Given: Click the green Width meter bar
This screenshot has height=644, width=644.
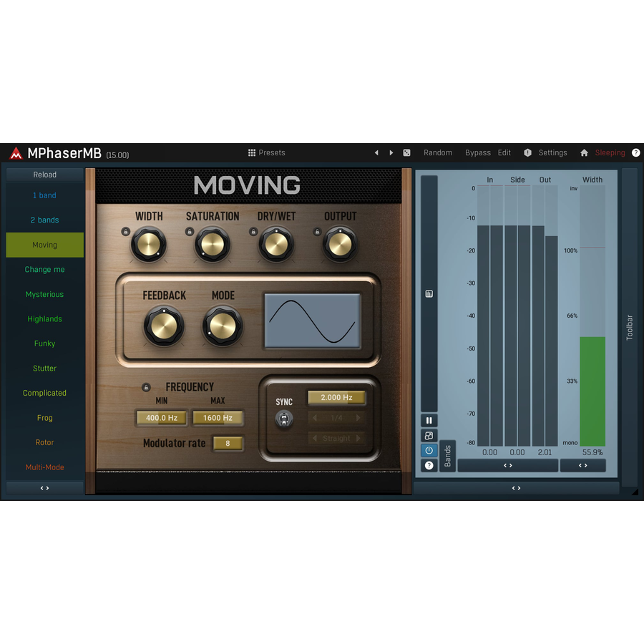Looking at the screenshot, I should click(x=592, y=391).
